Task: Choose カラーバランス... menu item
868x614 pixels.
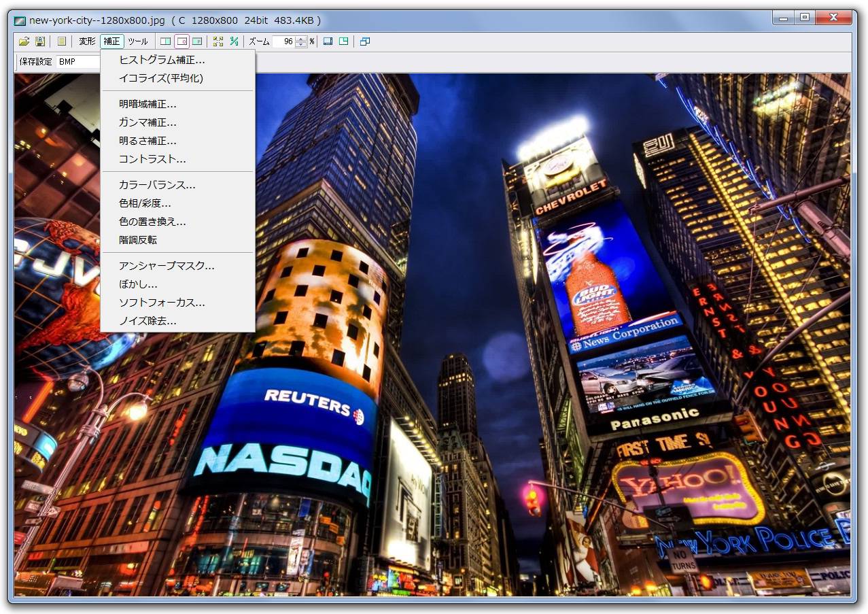Action: 177,185
